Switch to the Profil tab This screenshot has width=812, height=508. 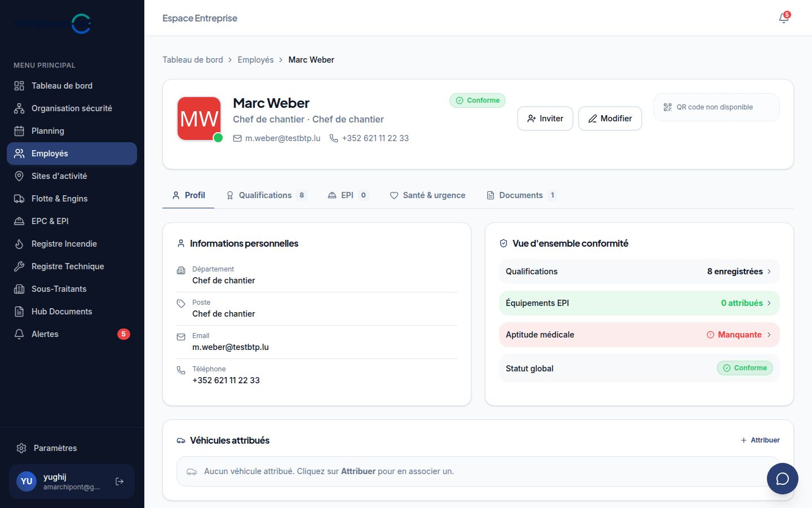[188, 195]
